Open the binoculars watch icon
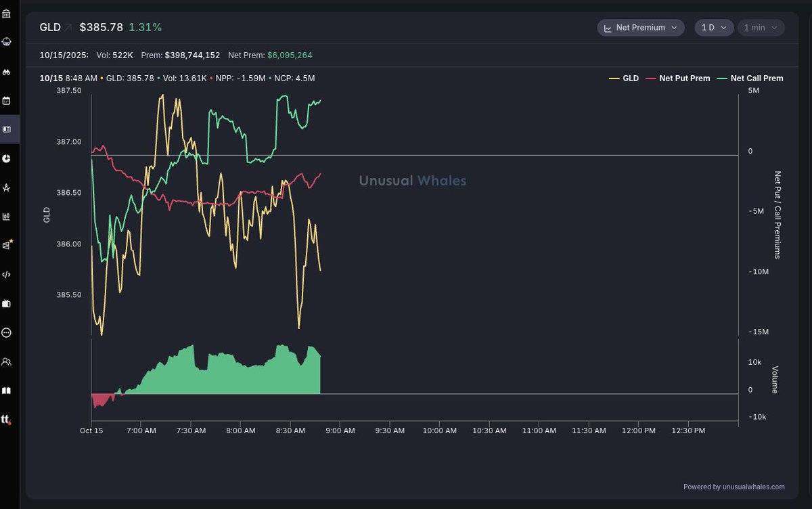 [x=6, y=72]
